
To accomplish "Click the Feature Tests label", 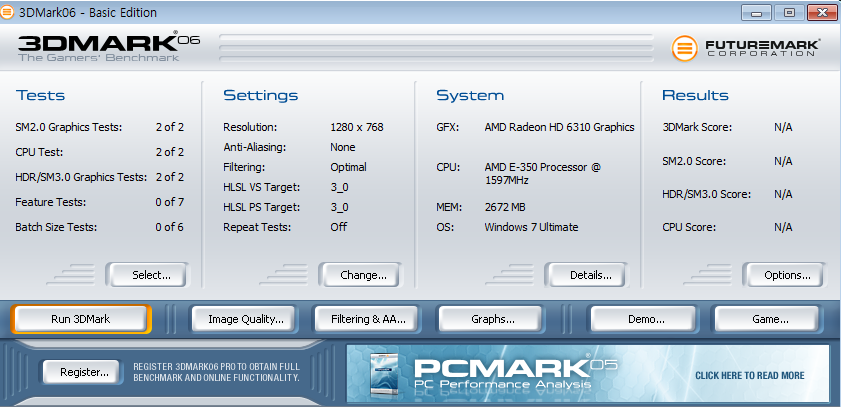I will point(50,202).
